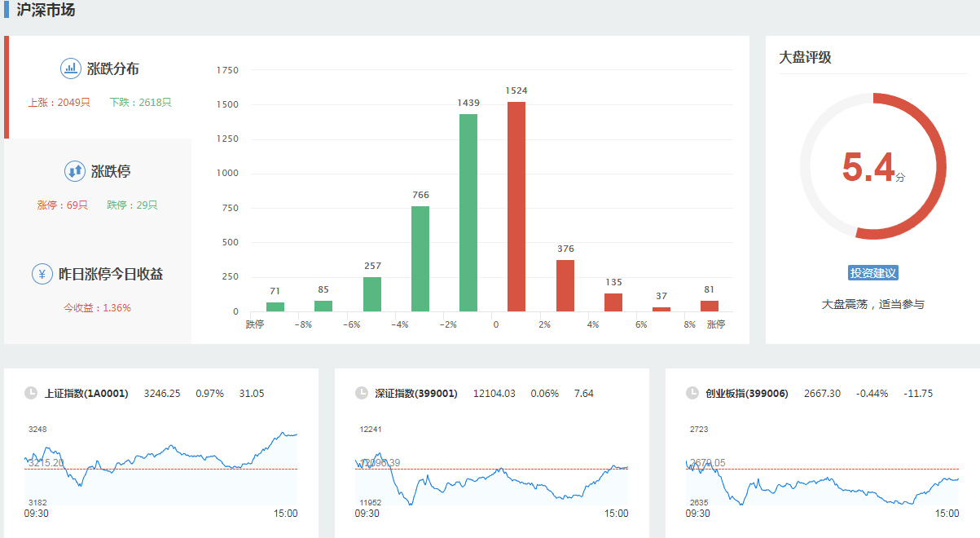Click the green bar labeled 1439
The image size is (980, 538).
(x=468, y=213)
